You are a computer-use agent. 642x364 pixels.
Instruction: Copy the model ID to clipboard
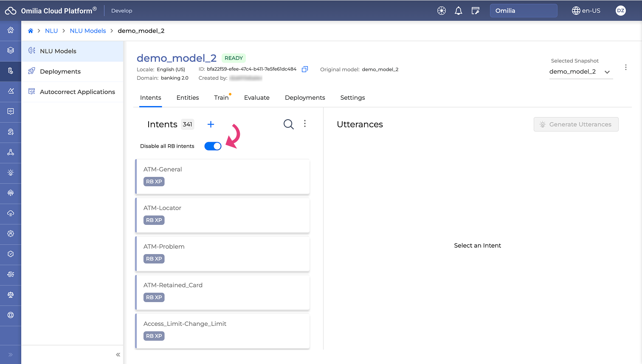304,69
